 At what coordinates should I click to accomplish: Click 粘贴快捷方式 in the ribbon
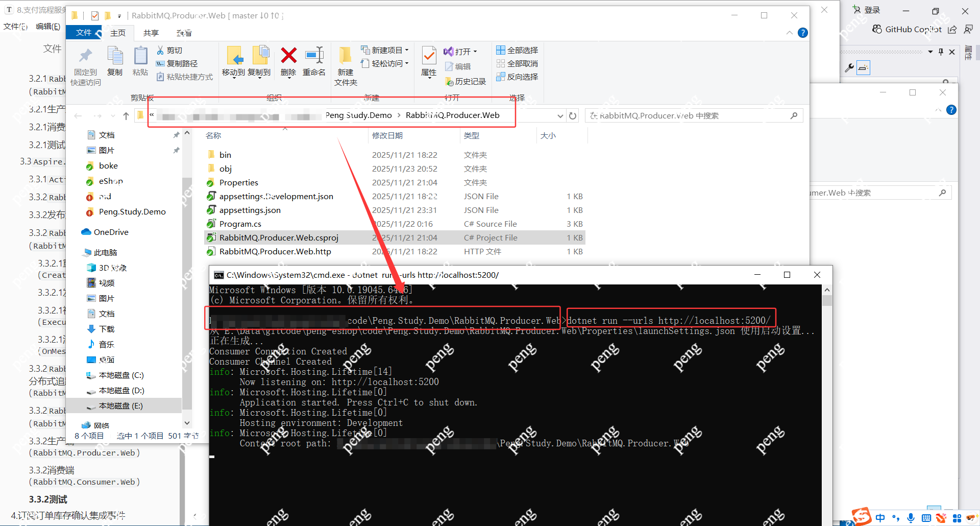pyautogui.click(x=184, y=77)
